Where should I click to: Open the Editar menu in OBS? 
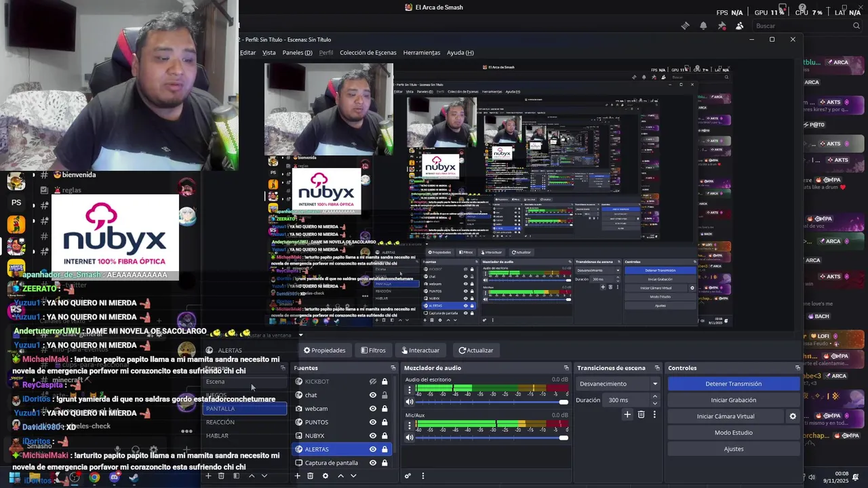[x=248, y=53]
